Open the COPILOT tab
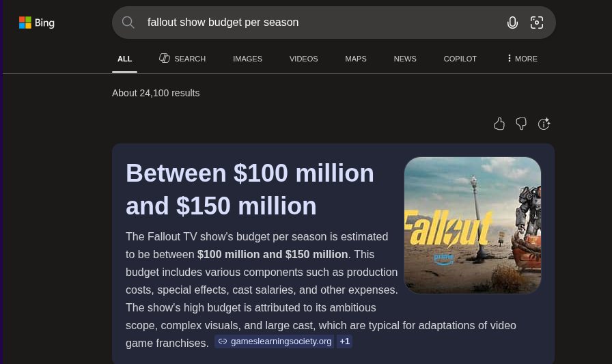The image size is (612, 364). click(x=460, y=59)
